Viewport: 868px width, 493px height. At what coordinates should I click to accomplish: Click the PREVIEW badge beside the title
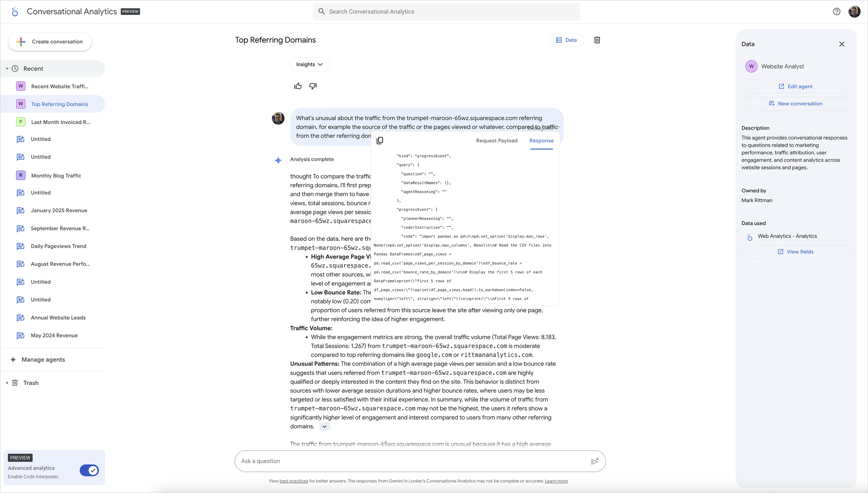(130, 11)
